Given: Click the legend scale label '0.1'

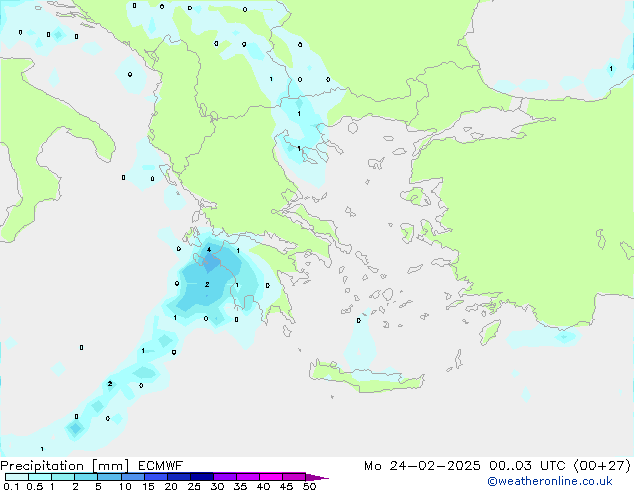Looking at the screenshot, I should [11, 486].
